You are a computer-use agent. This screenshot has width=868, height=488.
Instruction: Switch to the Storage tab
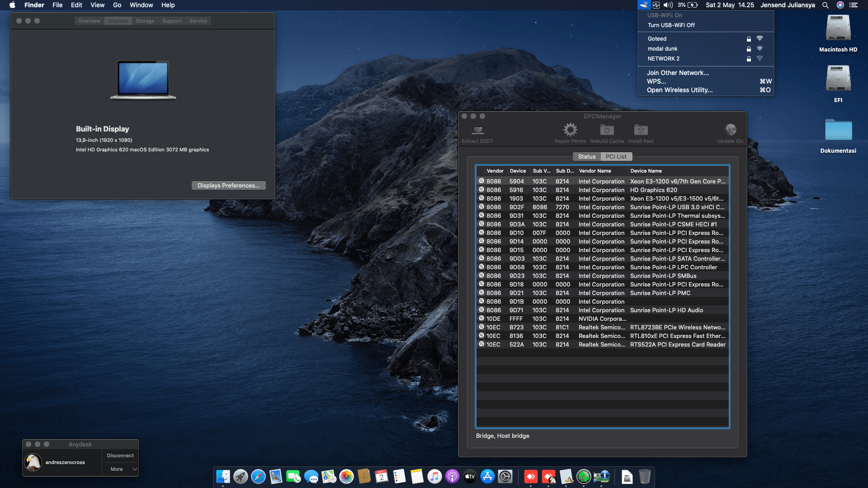pyautogui.click(x=145, y=21)
